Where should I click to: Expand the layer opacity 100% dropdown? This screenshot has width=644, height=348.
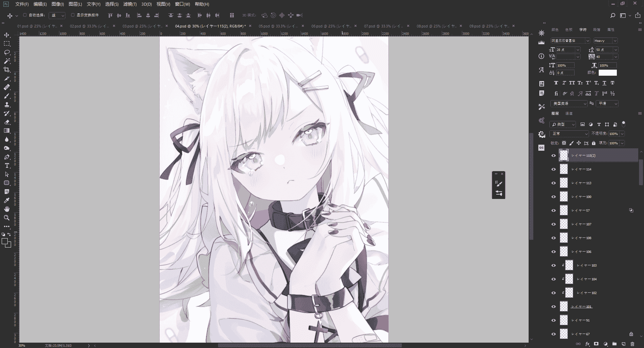(x=622, y=134)
